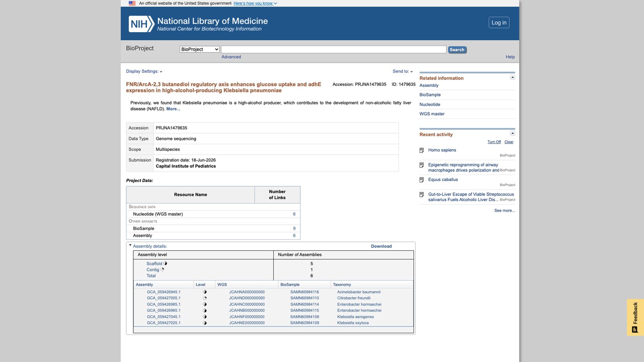Click the Log in button
This screenshot has height=362, width=644.
[499, 23]
